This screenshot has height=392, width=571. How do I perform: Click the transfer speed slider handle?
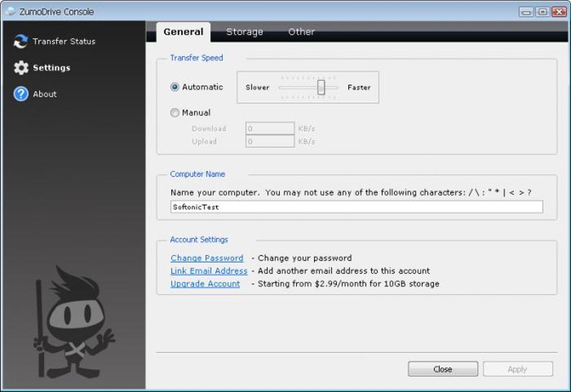(x=321, y=87)
